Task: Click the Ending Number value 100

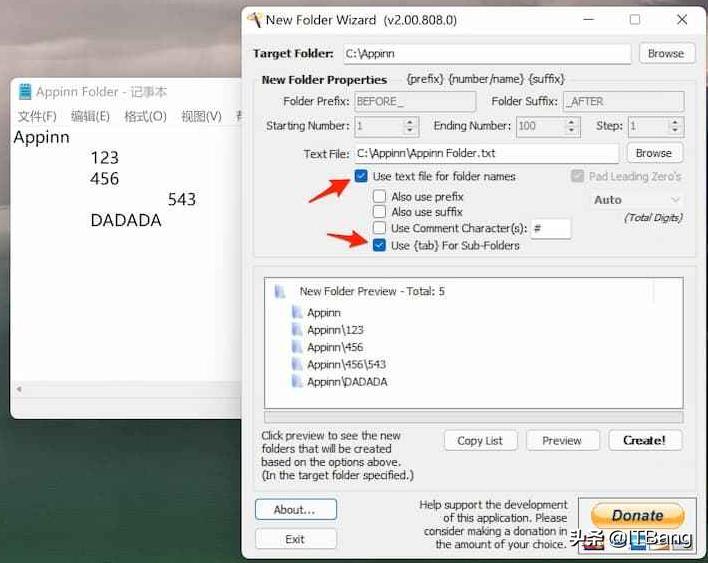Action: [x=527, y=126]
